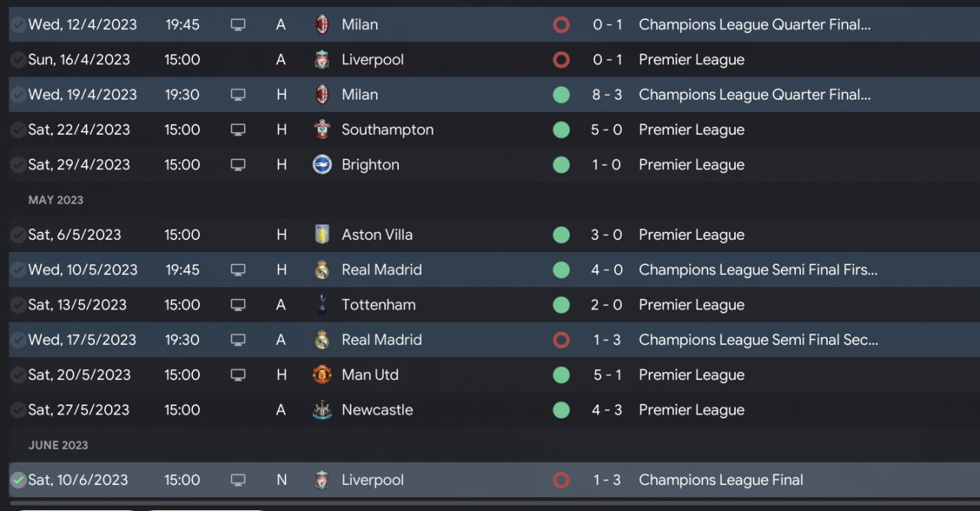
Task: Open the 8 - 3 result against Milan
Action: click(x=607, y=95)
